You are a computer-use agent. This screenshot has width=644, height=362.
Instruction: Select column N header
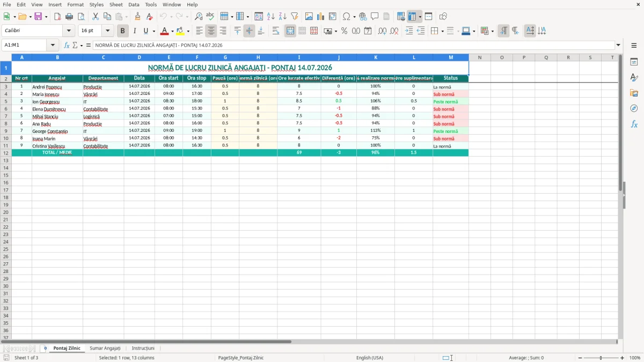(x=480, y=57)
